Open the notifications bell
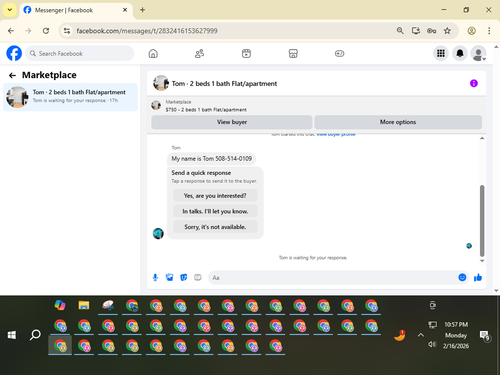Viewport: 500px width, 375px height. click(460, 53)
